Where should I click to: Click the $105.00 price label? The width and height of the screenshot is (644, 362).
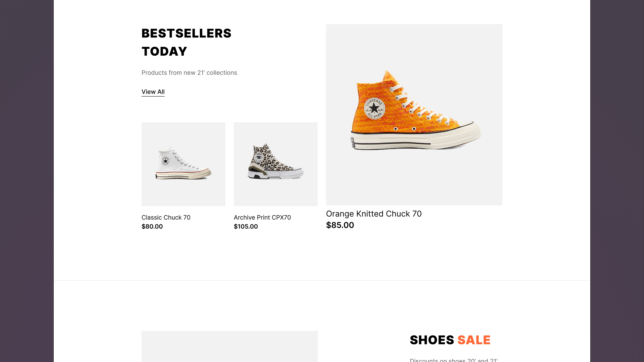coord(245,226)
